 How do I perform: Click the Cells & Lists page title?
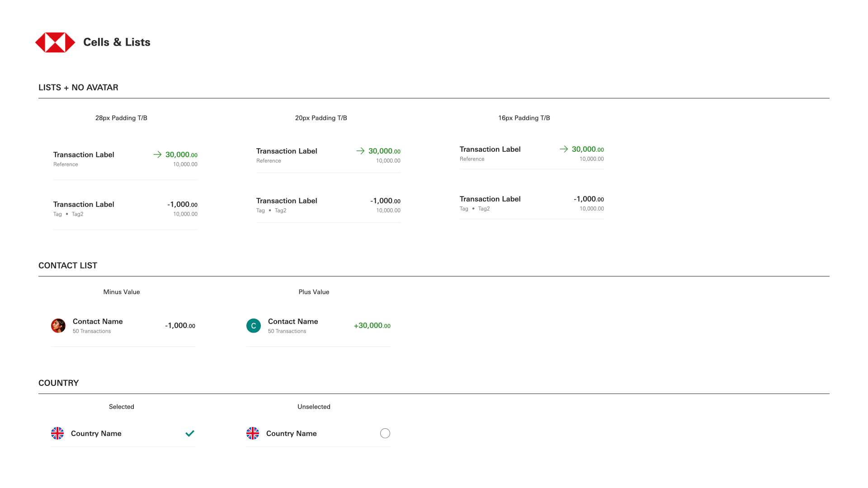[117, 42]
